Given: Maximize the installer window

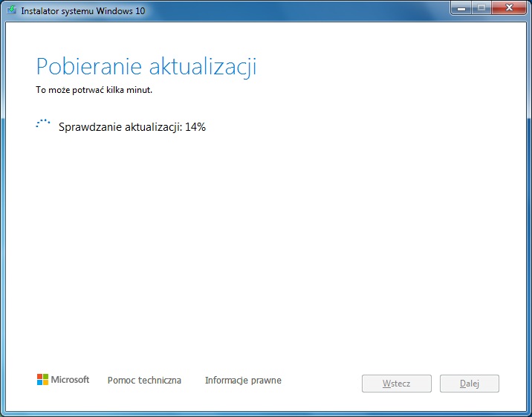Looking at the screenshot, I should pyautogui.click(x=481, y=9).
